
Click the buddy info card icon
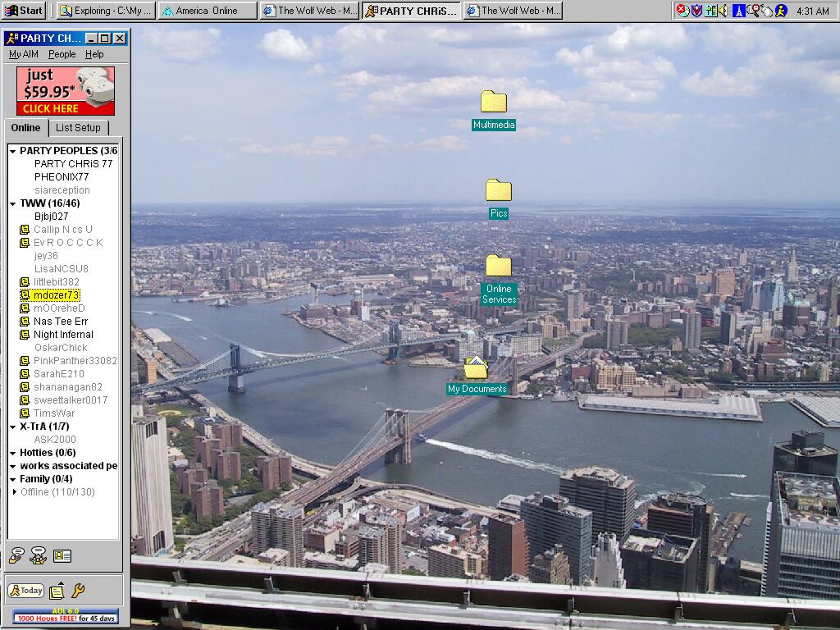(62, 555)
